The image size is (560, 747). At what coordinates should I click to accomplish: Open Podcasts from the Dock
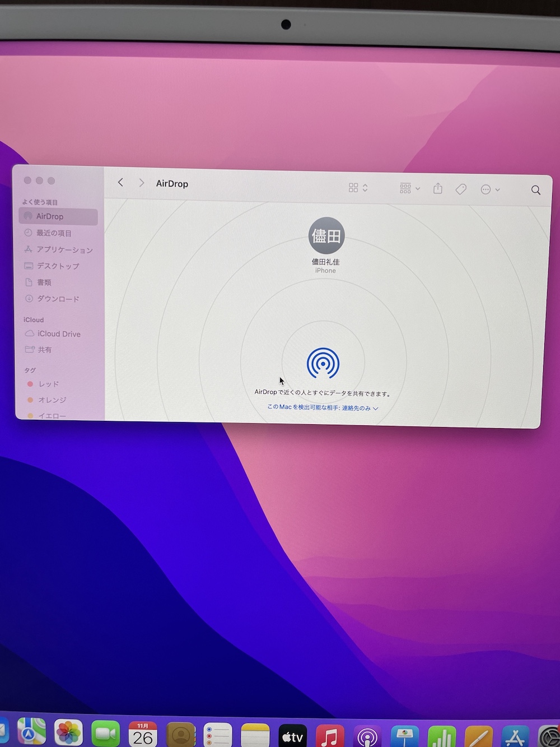(x=367, y=737)
